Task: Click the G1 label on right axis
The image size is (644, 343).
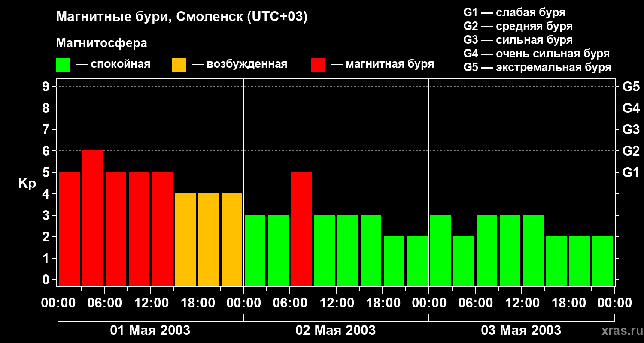Action: (631, 172)
